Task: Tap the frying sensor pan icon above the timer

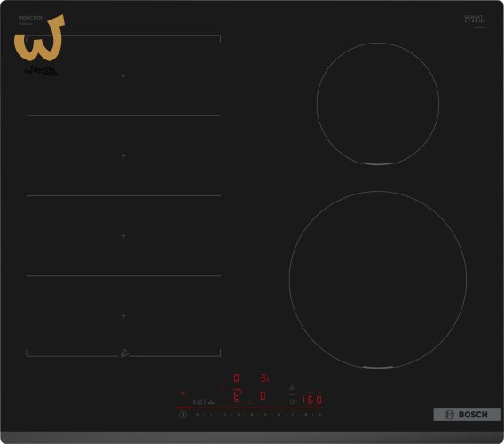Action: [292, 388]
